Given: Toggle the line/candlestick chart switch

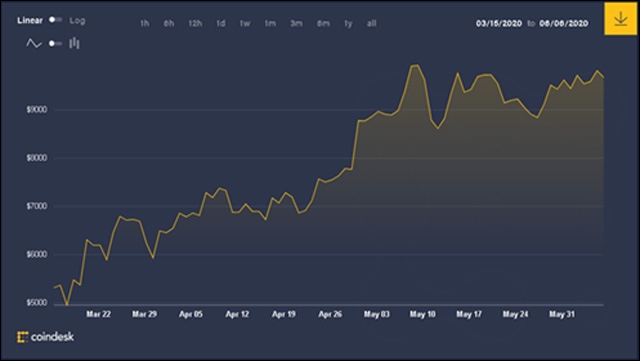Looking at the screenshot, I should point(55,43).
